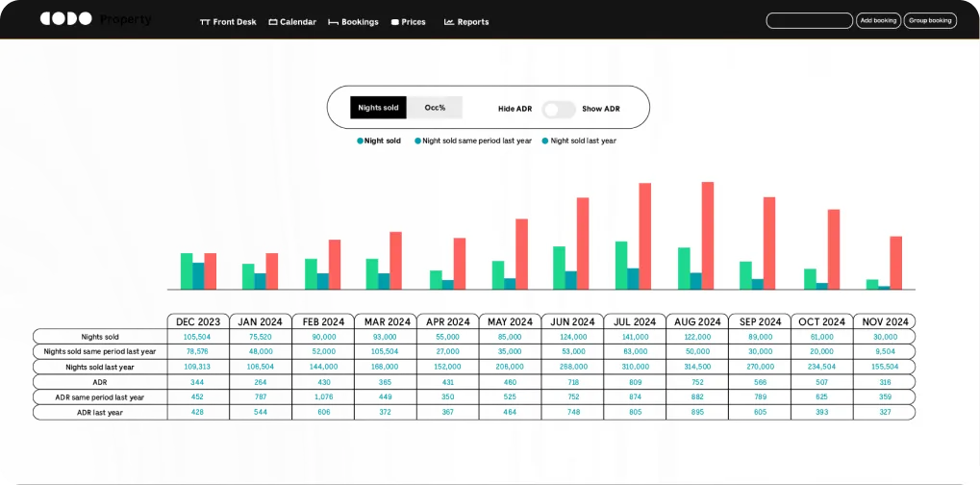Image resolution: width=980 pixels, height=485 pixels.
Task: Click the Calendar icon in navigation
Action: tap(273, 22)
